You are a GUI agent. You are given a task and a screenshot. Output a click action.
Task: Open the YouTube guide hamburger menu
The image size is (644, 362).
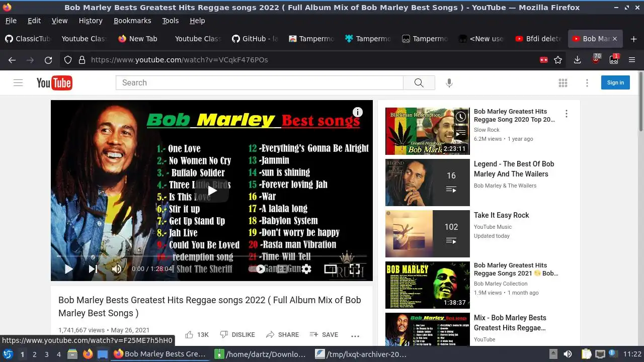pos(18,83)
